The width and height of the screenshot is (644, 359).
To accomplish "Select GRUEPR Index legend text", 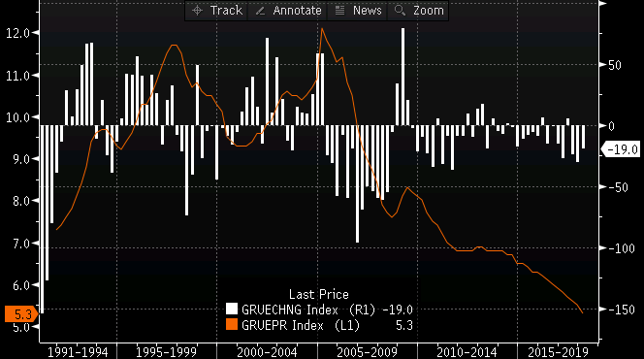I will 282,325.
